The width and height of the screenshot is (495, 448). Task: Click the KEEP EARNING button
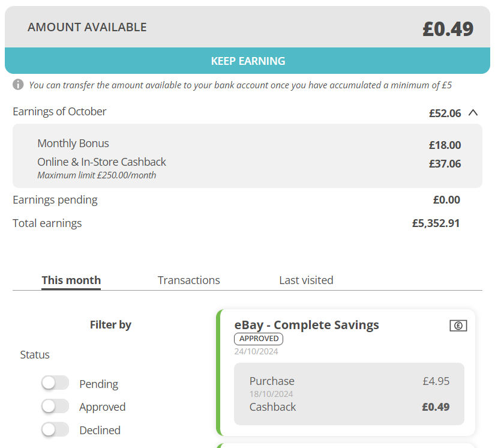point(247,61)
